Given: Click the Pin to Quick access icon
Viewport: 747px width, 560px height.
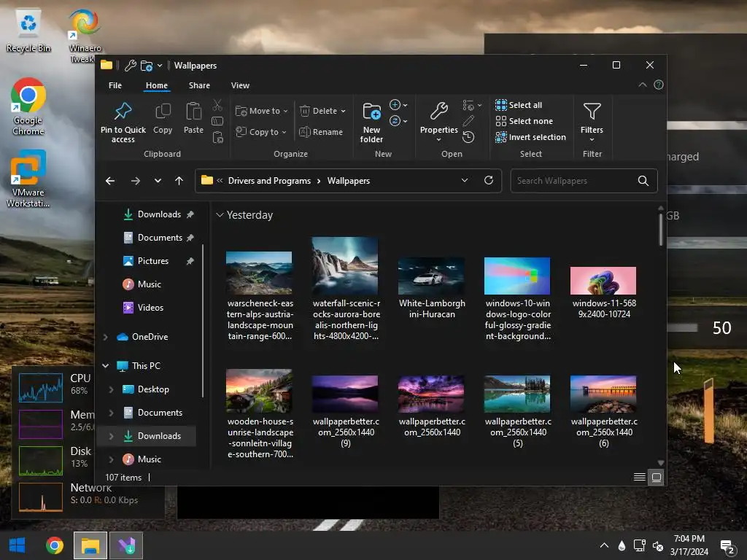Looking at the screenshot, I should pos(123,112).
